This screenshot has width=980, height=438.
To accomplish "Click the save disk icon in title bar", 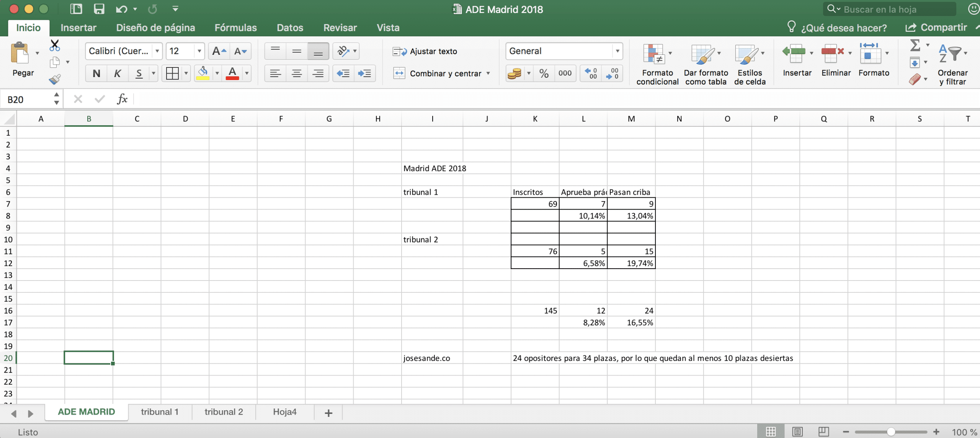I will [99, 9].
